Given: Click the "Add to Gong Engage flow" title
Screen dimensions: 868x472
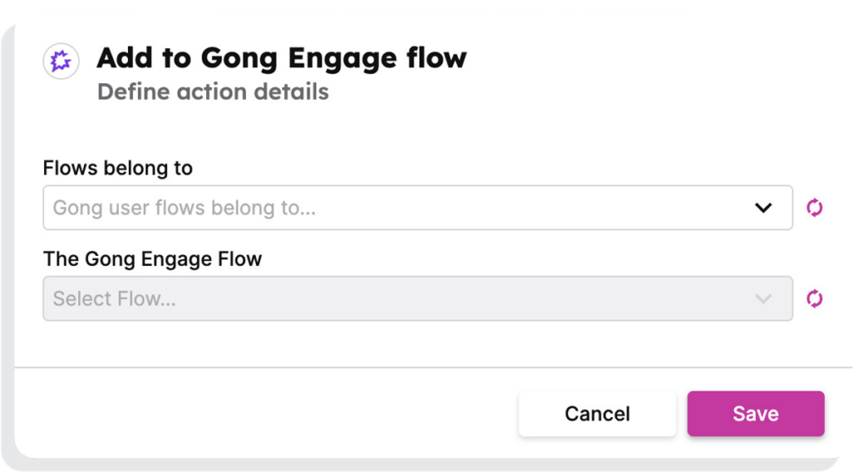Looking at the screenshot, I should point(281,58).
